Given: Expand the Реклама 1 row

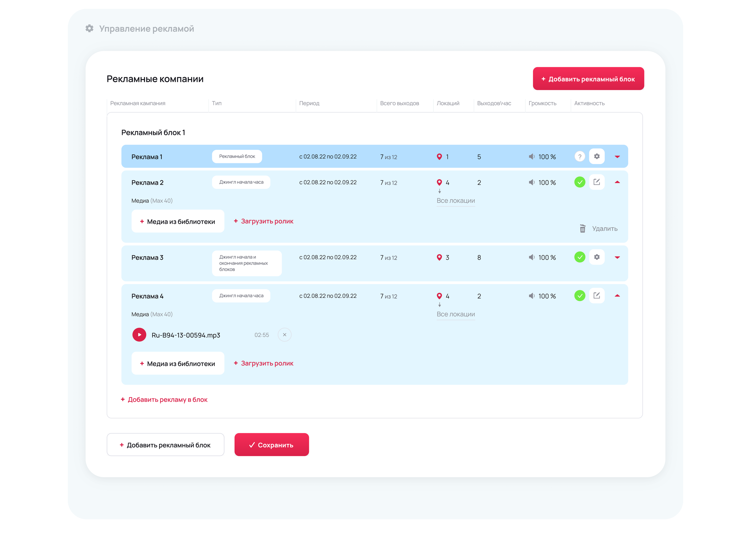Looking at the screenshot, I should (617, 157).
